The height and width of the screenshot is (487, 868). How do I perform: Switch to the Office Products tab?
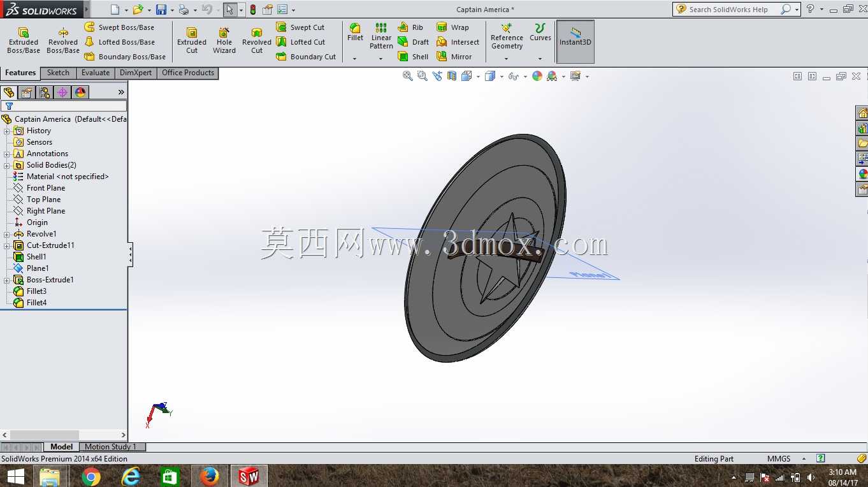click(188, 73)
